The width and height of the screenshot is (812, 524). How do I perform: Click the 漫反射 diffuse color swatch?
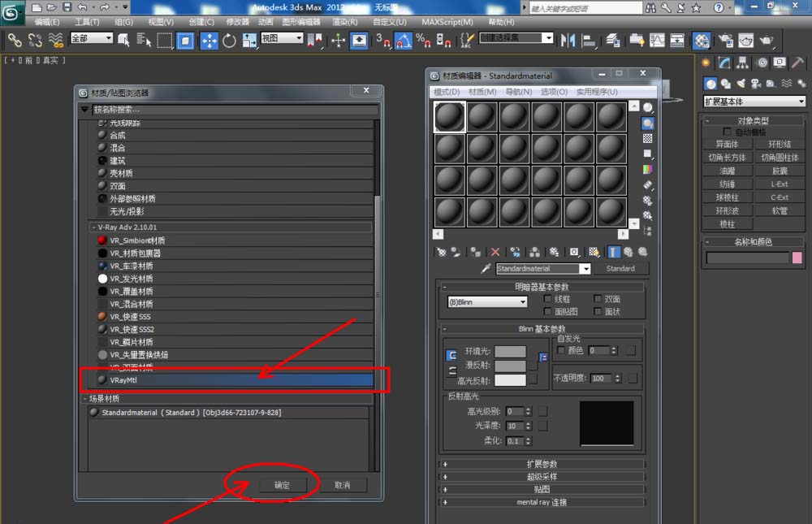click(x=510, y=366)
